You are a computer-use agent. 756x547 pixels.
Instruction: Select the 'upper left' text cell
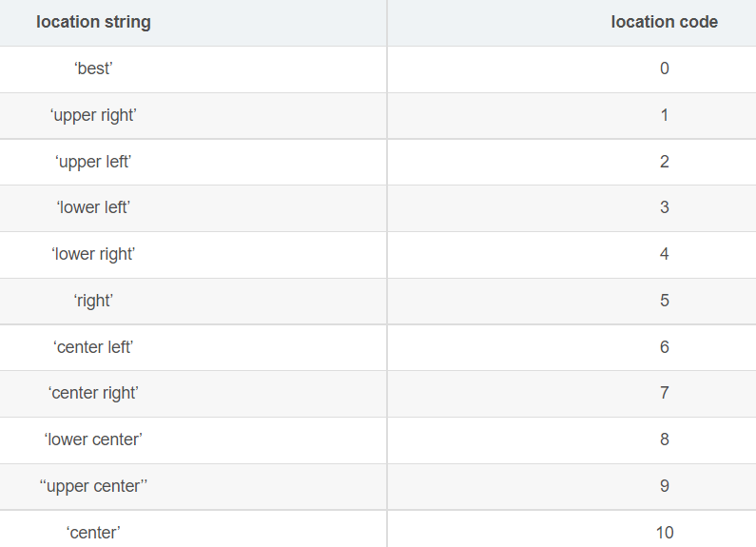pyautogui.click(x=93, y=162)
